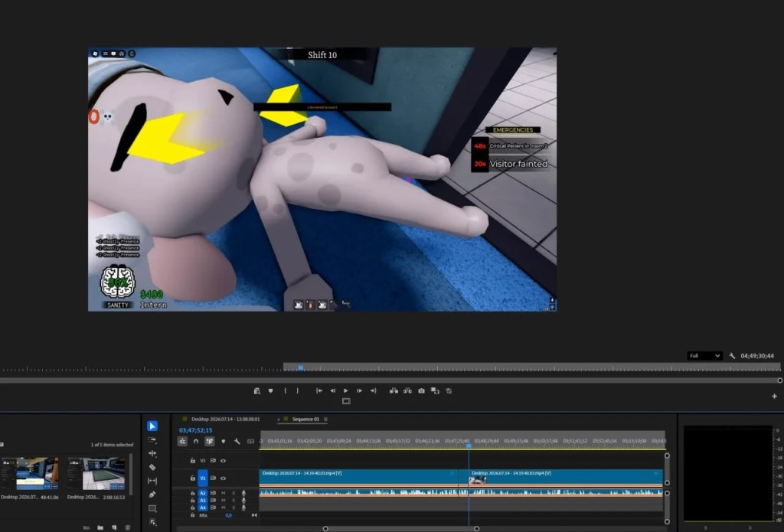Image resolution: width=784 pixels, height=532 pixels.
Task: Toggle V2 track output eye
Action: pos(223,461)
